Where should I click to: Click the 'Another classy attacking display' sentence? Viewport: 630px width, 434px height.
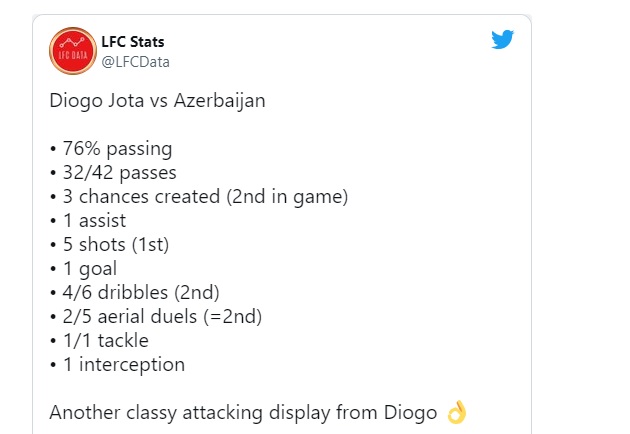coord(240,412)
